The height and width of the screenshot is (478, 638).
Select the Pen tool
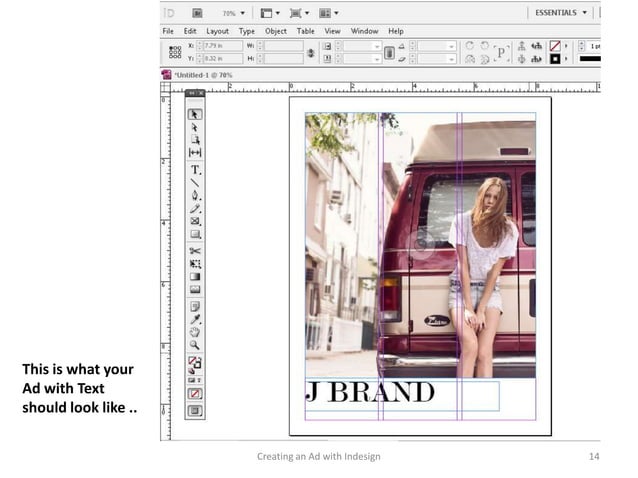coord(195,196)
